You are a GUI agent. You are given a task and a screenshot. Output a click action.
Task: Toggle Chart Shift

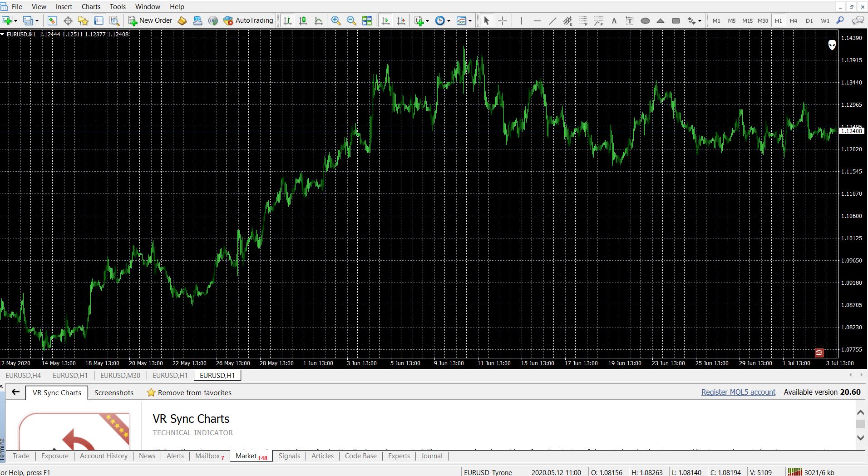(x=401, y=20)
